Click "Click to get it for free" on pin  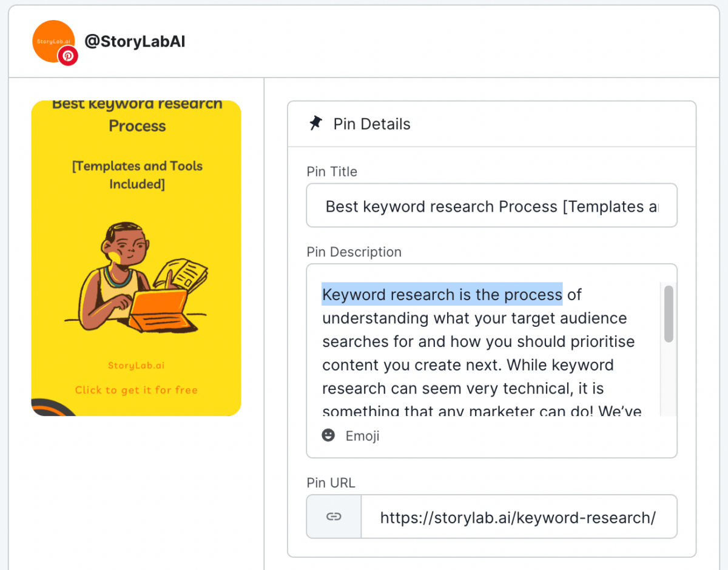tap(136, 390)
